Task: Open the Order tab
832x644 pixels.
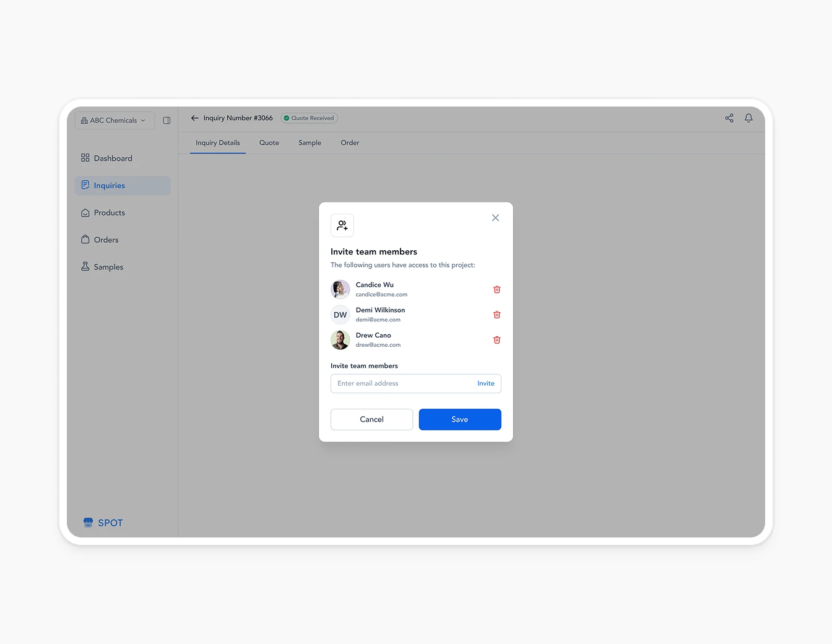Action: (350, 142)
